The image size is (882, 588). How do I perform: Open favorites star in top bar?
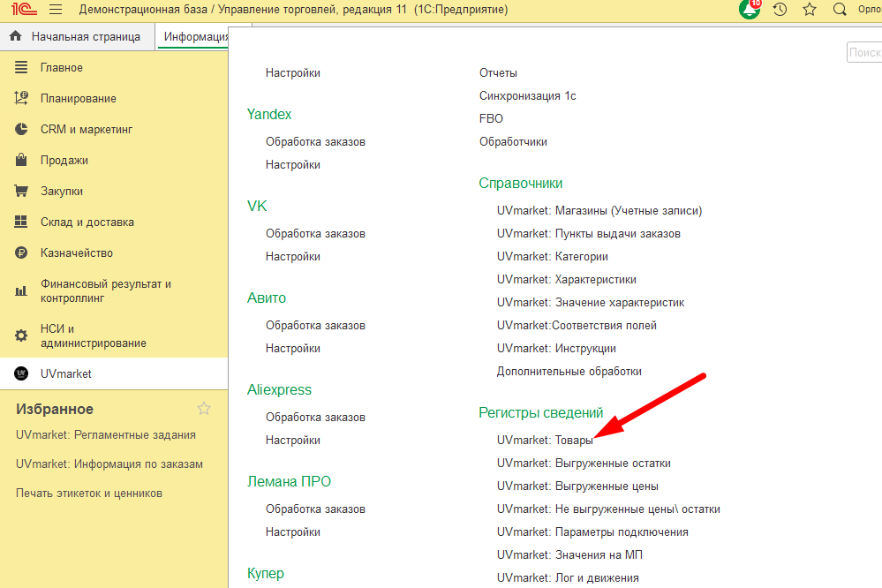pyautogui.click(x=810, y=10)
